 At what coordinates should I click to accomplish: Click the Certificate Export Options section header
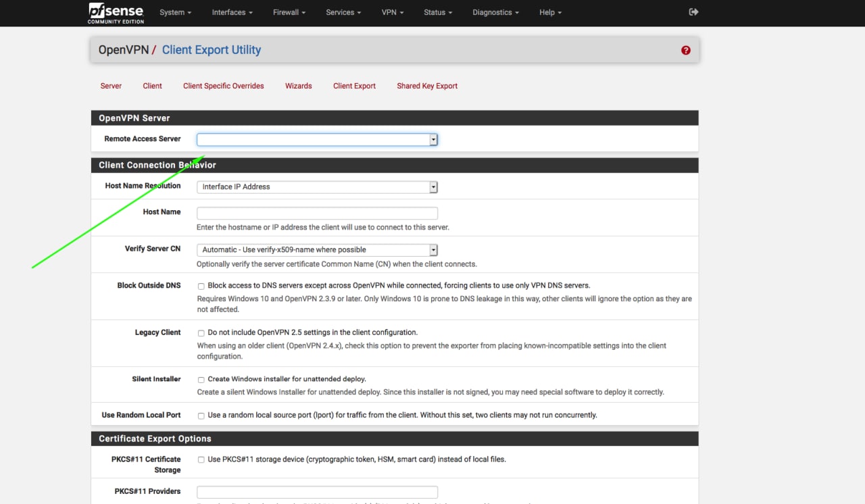395,438
